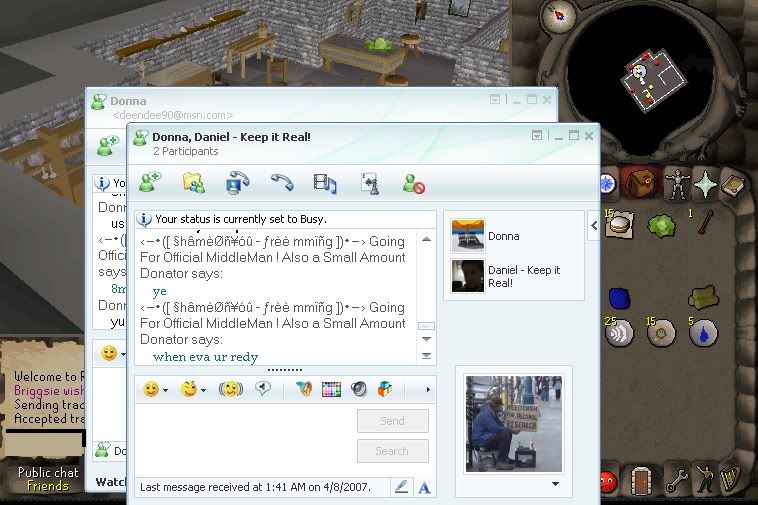Record a voice clip from the emoticon bar
This screenshot has width=758, height=505.
(262, 388)
